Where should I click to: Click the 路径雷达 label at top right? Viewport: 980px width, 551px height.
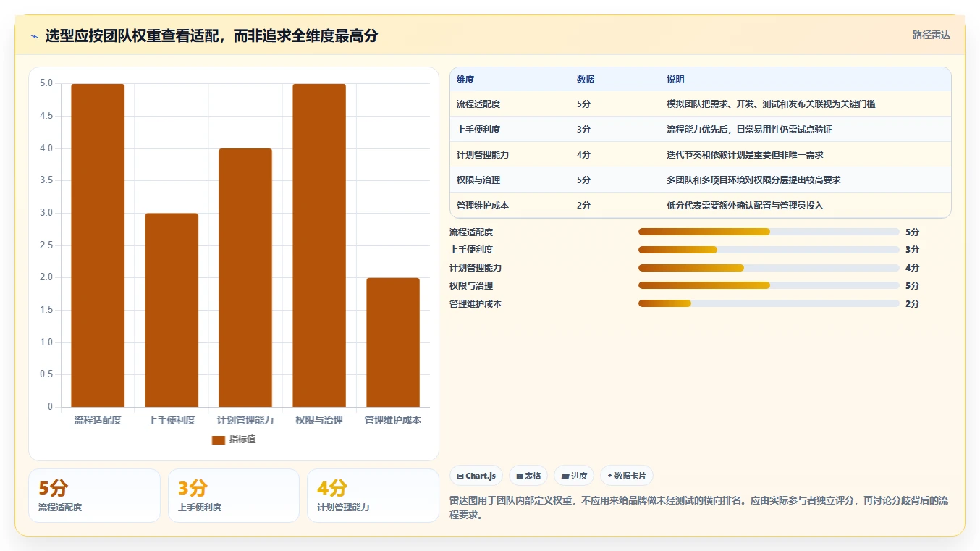coord(931,35)
